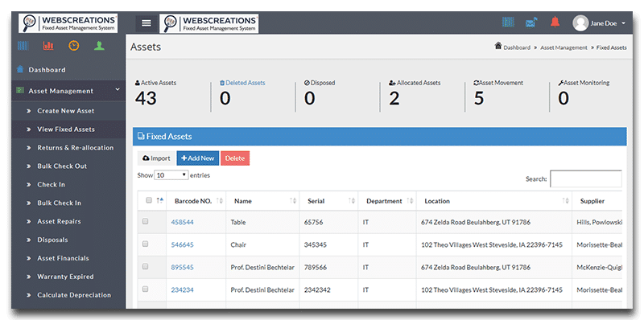Click the Allocated Assets stat label
Screen dimensions: 644x320
tap(415, 83)
